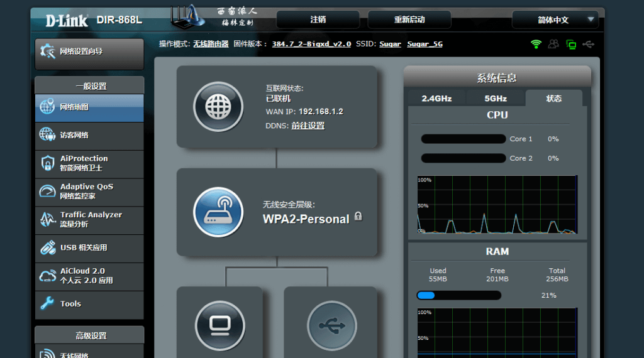
Task: Switch to the 2.4GHz tab
Action: point(436,99)
